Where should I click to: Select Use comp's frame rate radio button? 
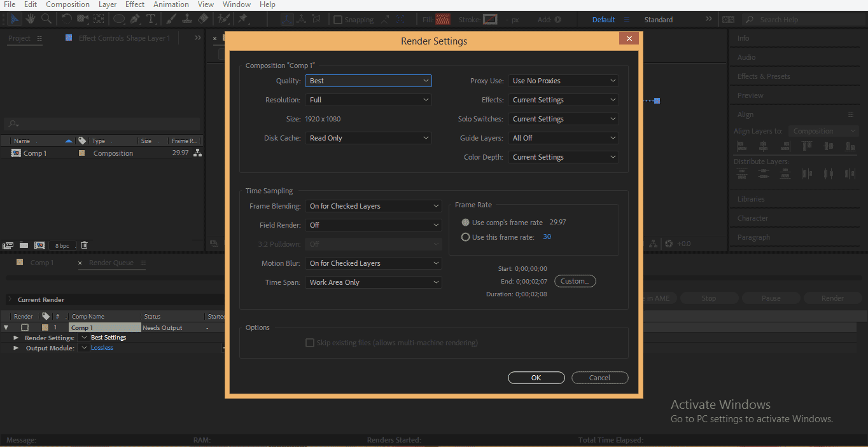point(466,223)
